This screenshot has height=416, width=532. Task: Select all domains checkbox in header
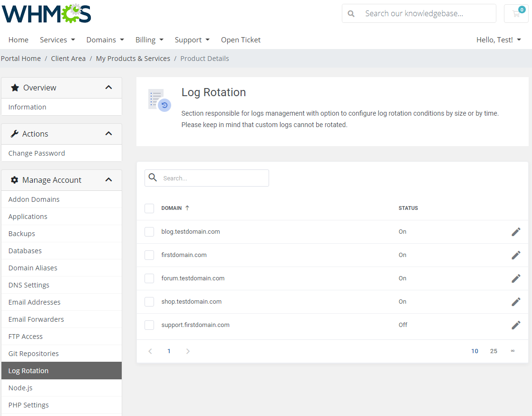(149, 208)
